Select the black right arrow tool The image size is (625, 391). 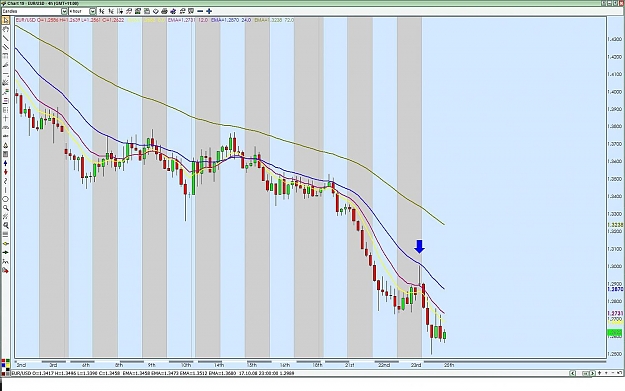point(6,252)
